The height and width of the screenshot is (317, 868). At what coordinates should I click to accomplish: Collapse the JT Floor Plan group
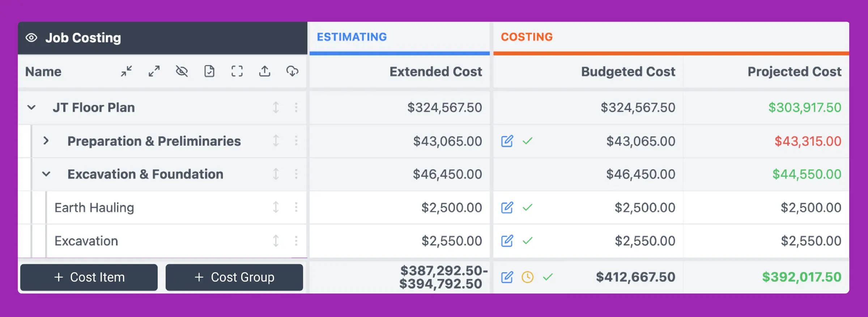(x=31, y=107)
